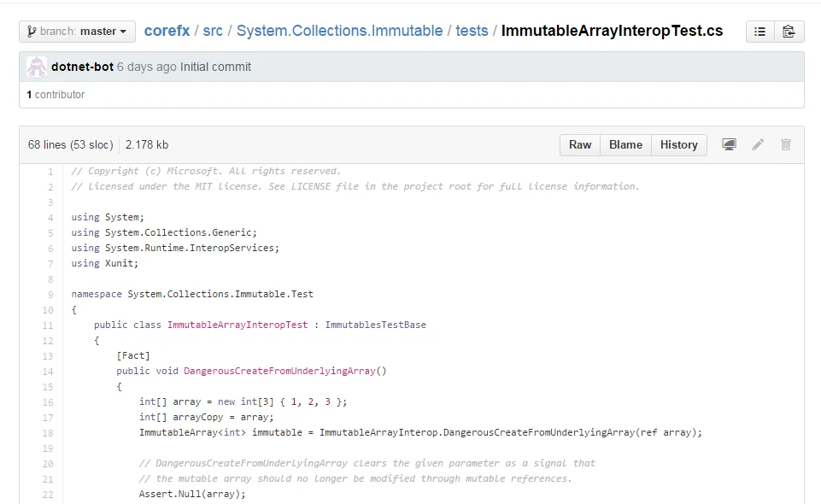821x504 pixels.
Task: Open the History tab
Action: 678,144
